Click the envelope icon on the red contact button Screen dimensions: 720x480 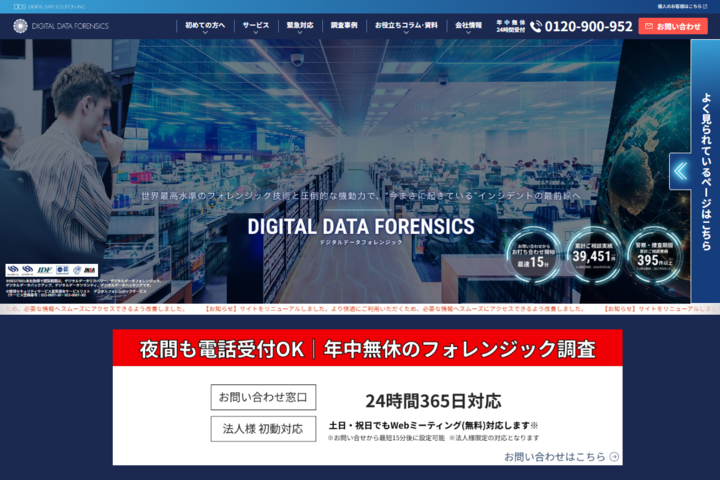click(x=649, y=26)
